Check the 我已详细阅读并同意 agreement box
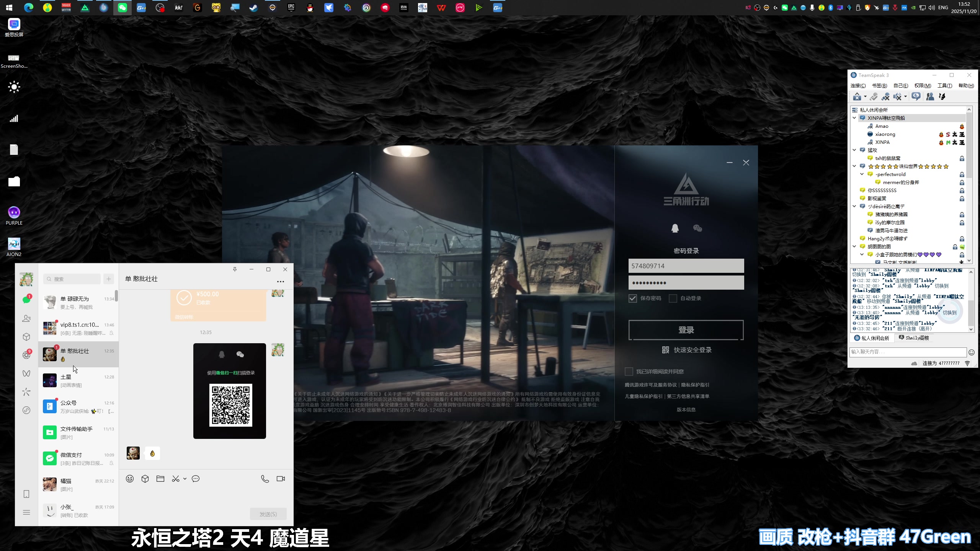This screenshot has width=980, height=551. pyautogui.click(x=629, y=372)
